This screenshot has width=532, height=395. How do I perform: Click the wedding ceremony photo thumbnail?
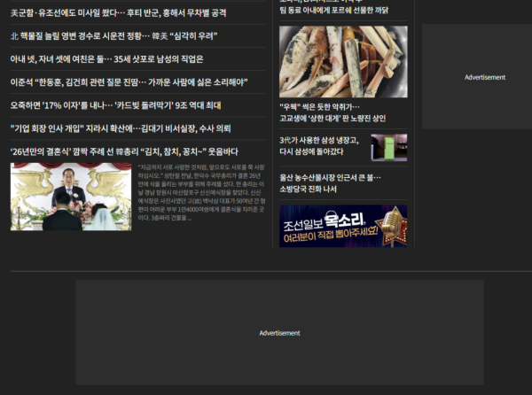[71, 197]
